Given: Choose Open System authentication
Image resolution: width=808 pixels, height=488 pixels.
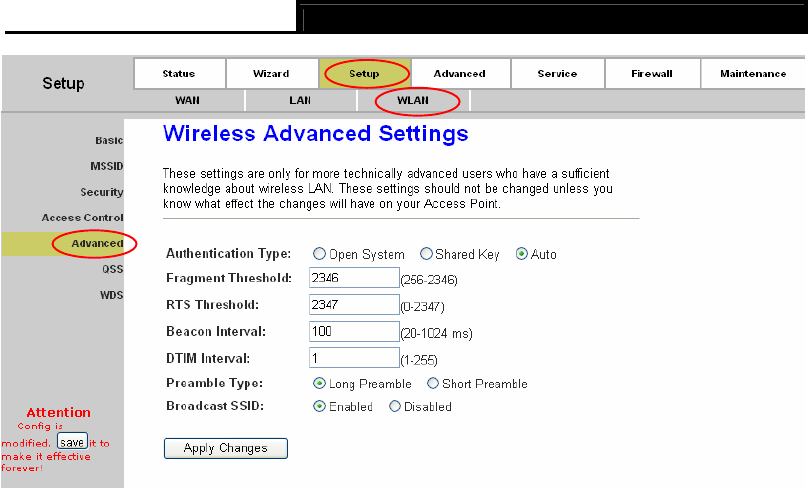Looking at the screenshot, I should click(x=319, y=254).
